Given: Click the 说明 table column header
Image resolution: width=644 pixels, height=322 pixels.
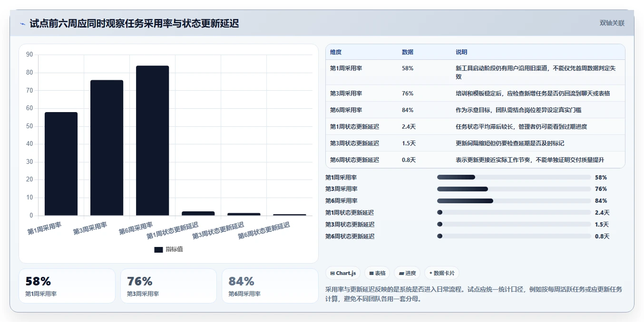Looking at the screenshot, I should 461,52.
